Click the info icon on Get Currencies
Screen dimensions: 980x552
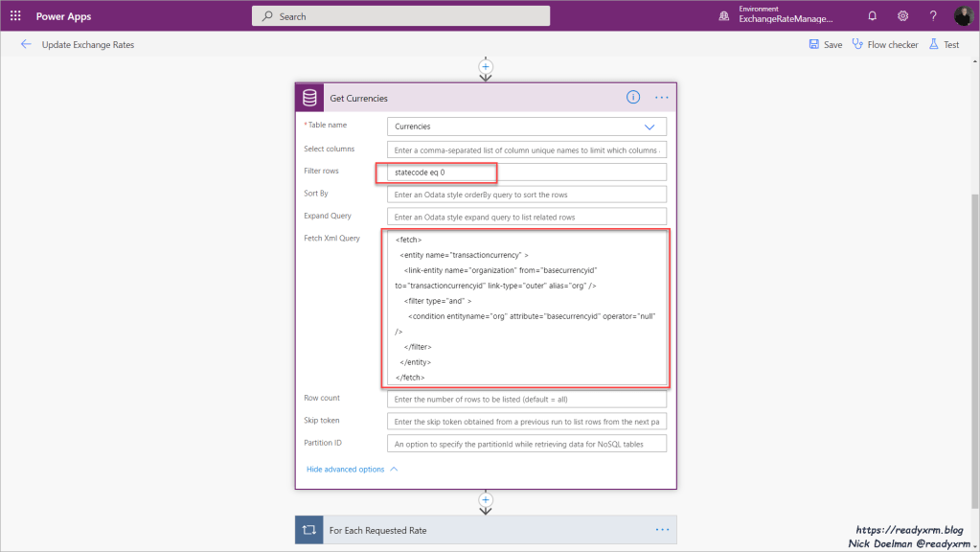[633, 98]
